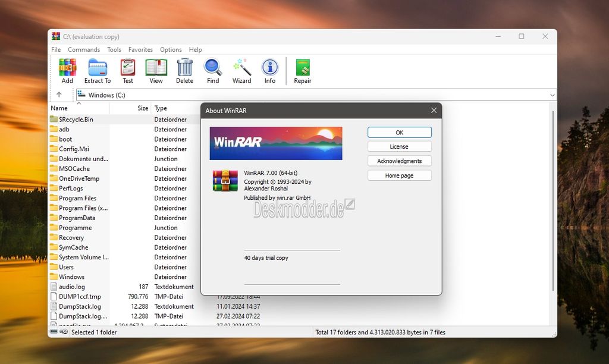Click the up one level arrow
The width and height of the screenshot is (609, 364).
pyautogui.click(x=59, y=94)
